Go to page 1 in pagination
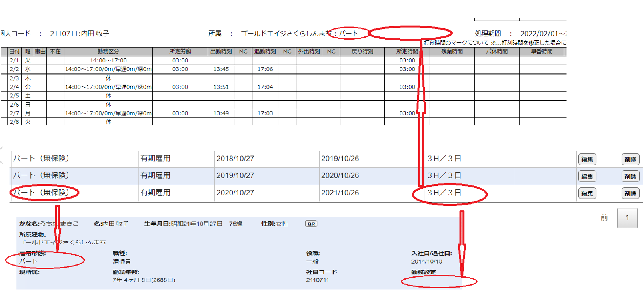Screen dimensions: 644x296 627,218
